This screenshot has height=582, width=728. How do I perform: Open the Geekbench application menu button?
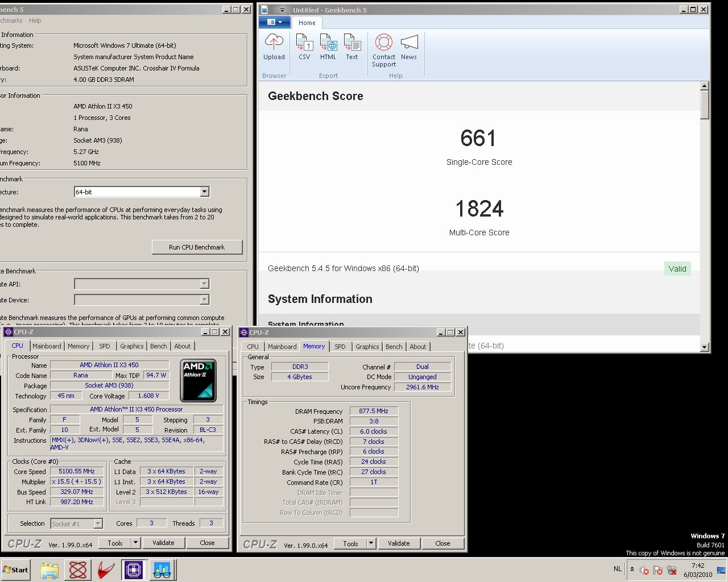coord(275,22)
